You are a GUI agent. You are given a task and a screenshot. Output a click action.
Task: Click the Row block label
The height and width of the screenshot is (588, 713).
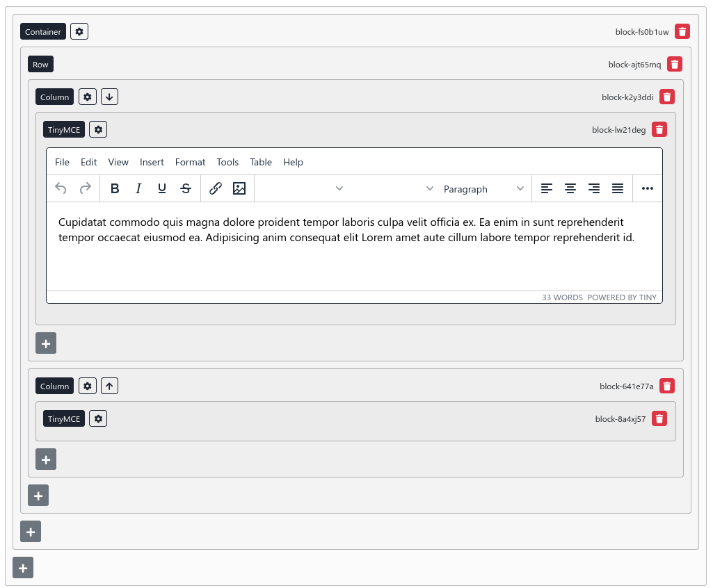(40, 64)
